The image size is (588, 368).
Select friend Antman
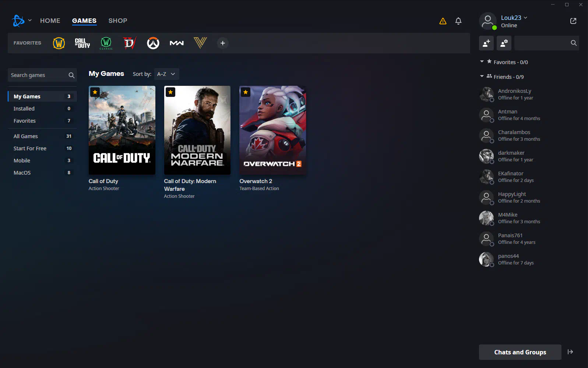click(529, 115)
